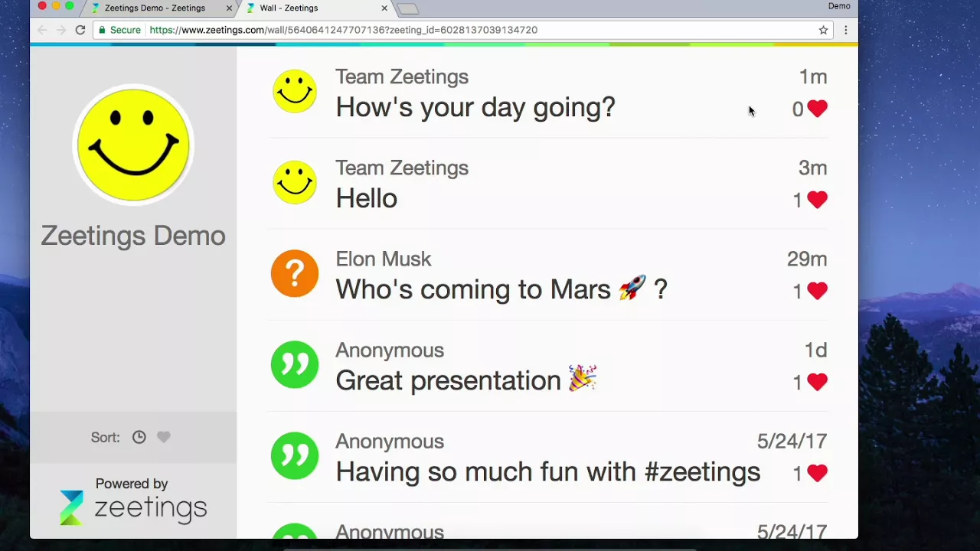Click the "1d" timestamp
Viewport: 980px width, 551px height.
[x=815, y=350]
